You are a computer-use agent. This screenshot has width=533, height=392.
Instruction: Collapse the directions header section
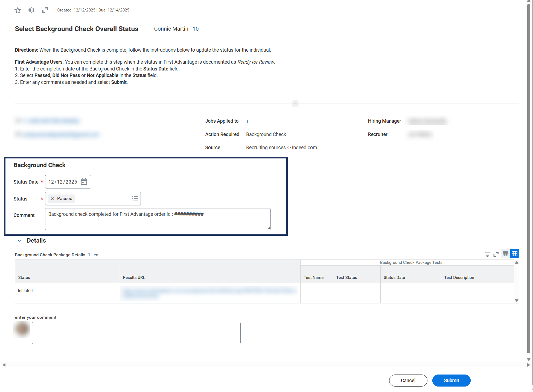[295, 103]
